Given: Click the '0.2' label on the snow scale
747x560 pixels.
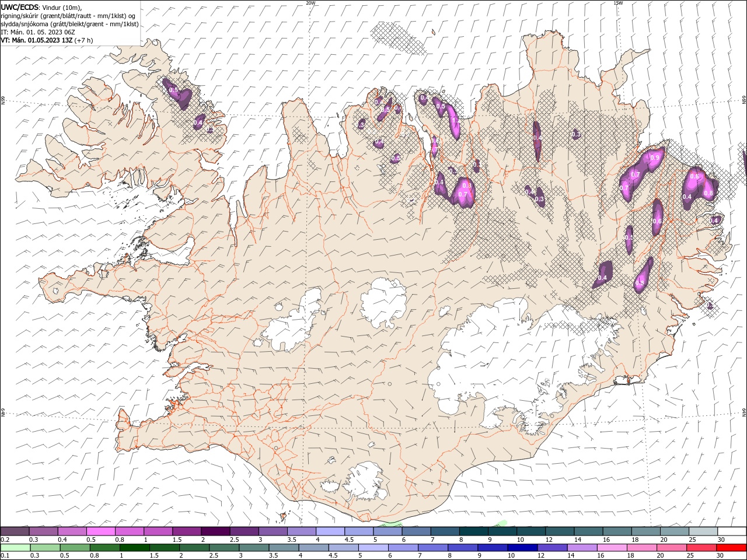Looking at the screenshot, I should click(x=5, y=540).
